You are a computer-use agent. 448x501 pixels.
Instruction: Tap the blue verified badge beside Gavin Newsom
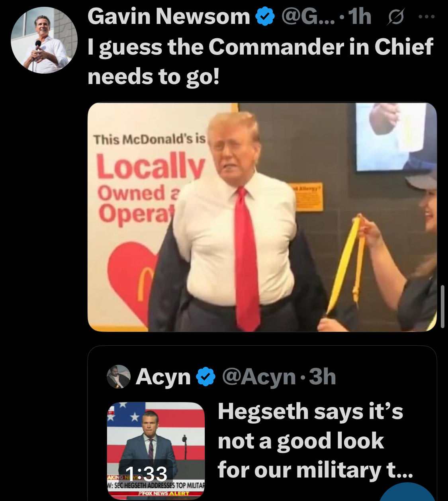click(x=265, y=17)
